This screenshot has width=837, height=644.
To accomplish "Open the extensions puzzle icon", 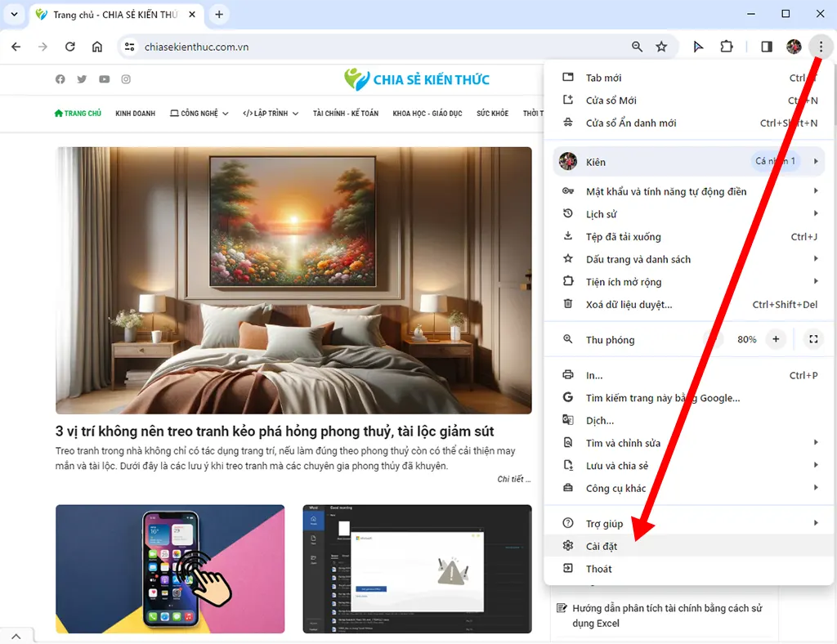I will [x=727, y=47].
